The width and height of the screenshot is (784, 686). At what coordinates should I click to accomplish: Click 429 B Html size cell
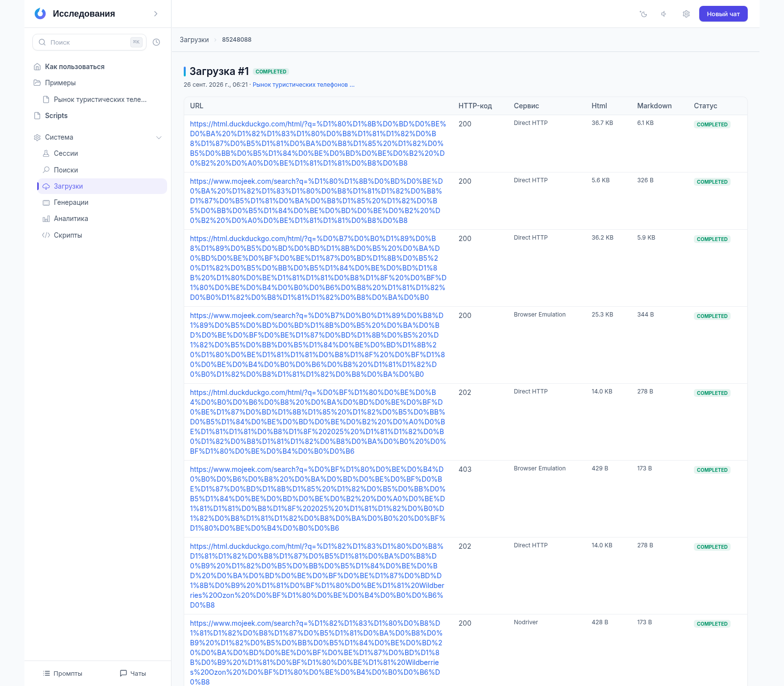coord(600,468)
